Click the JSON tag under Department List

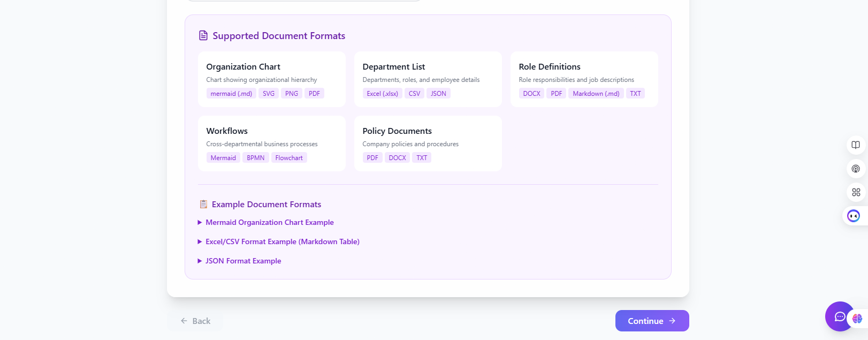click(x=438, y=93)
